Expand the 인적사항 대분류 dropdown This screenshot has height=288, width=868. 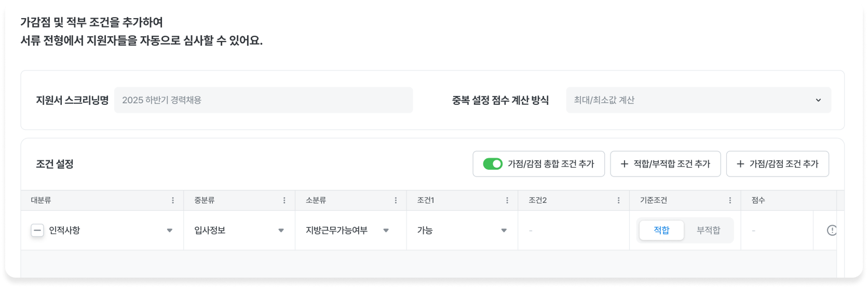(169, 230)
